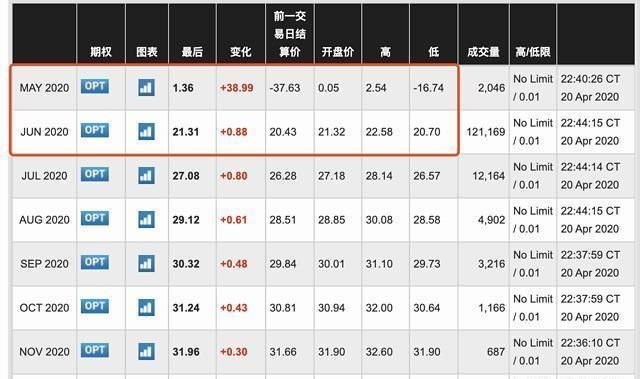Viewport: 640px width, 379px height.
Task: Click OPT button for OCT 2020
Action: (x=95, y=306)
